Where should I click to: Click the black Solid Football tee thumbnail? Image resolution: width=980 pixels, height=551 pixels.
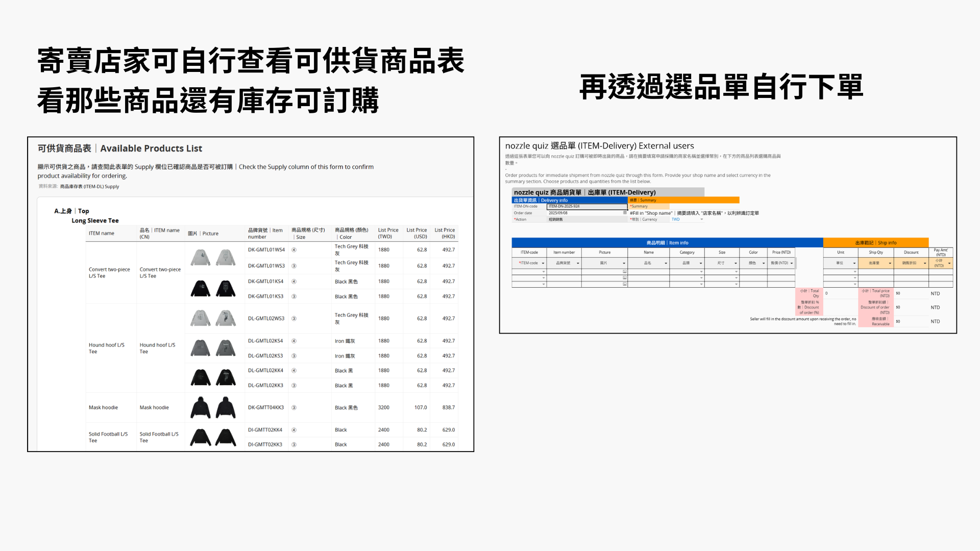click(x=201, y=437)
